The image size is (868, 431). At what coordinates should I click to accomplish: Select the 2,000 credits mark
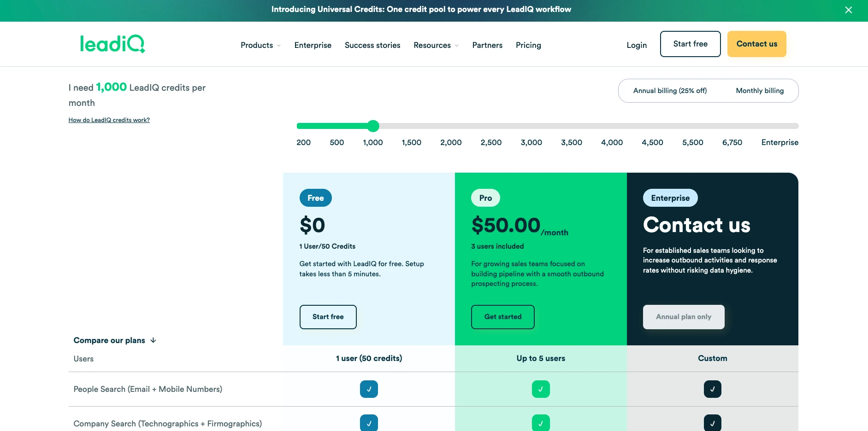(451, 142)
